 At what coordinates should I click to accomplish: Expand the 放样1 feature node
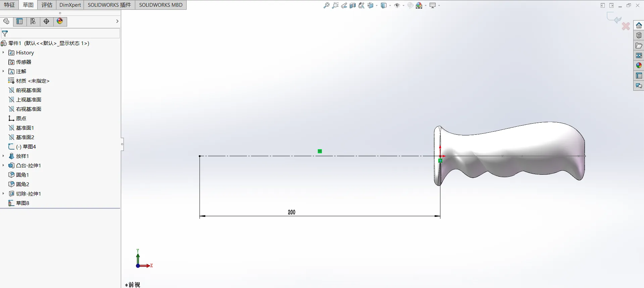(x=3, y=156)
